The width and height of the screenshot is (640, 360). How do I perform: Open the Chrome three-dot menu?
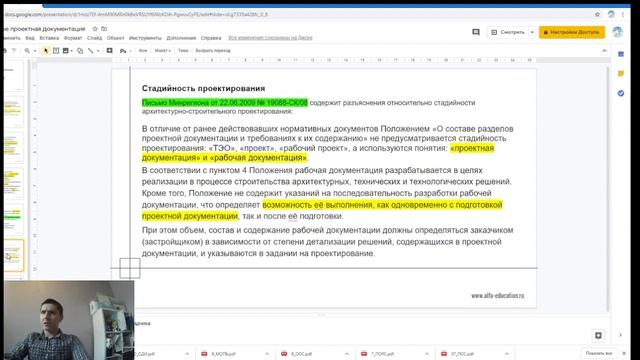click(623, 14)
